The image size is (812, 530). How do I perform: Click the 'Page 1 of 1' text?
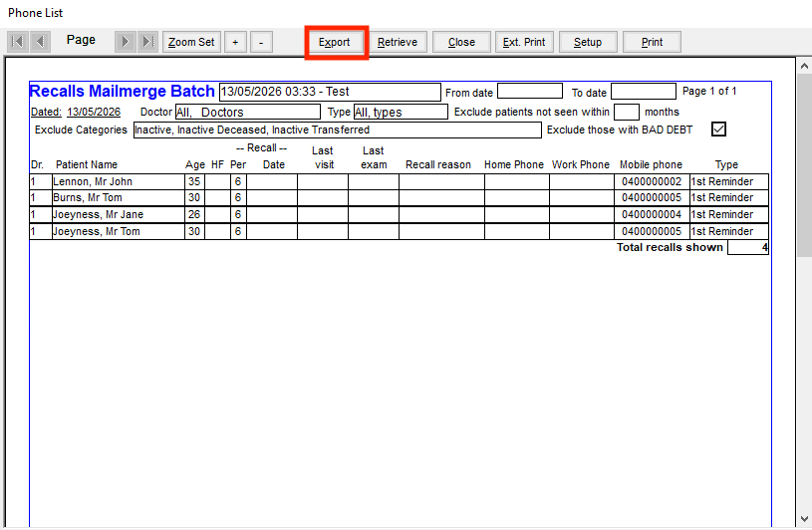pyautogui.click(x=709, y=91)
